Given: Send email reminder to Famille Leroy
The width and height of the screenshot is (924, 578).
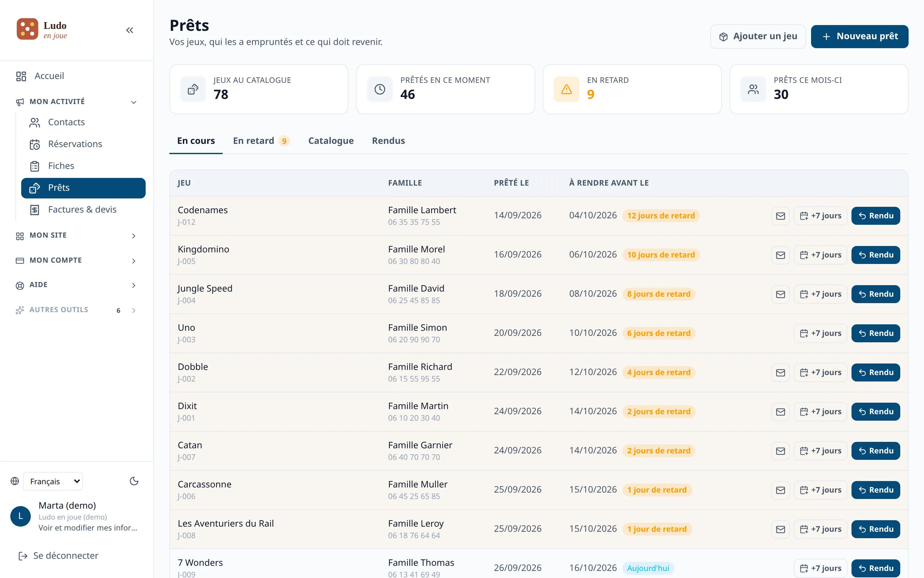Looking at the screenshot, I should click(x=780, y=530).
